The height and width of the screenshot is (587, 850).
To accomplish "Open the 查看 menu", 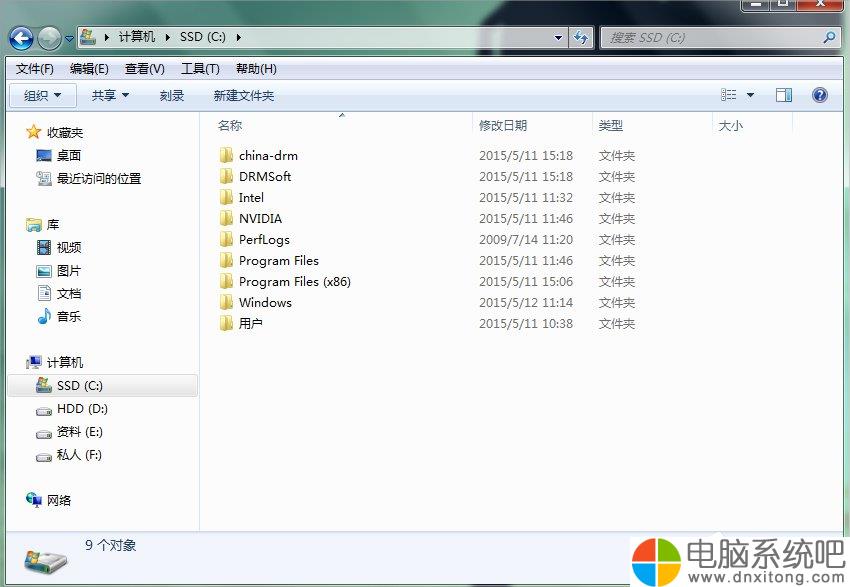I will coord(143,69).
